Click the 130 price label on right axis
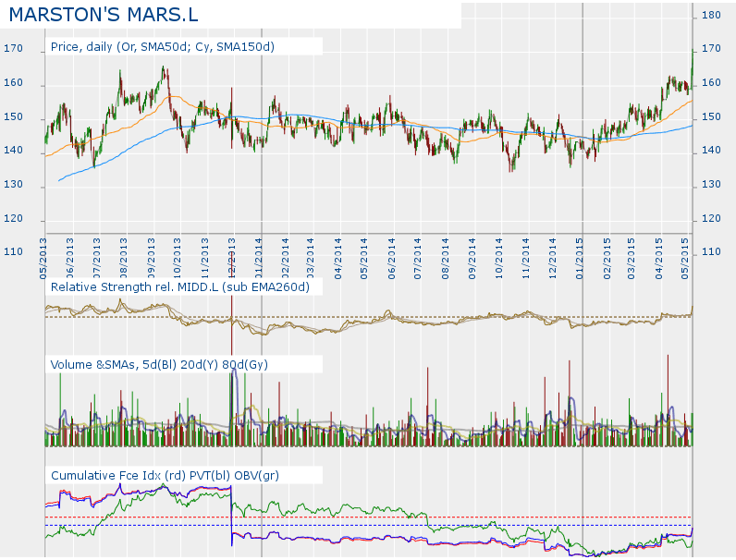The height and width of the screenshot is (560, 736). click(711, 184)
